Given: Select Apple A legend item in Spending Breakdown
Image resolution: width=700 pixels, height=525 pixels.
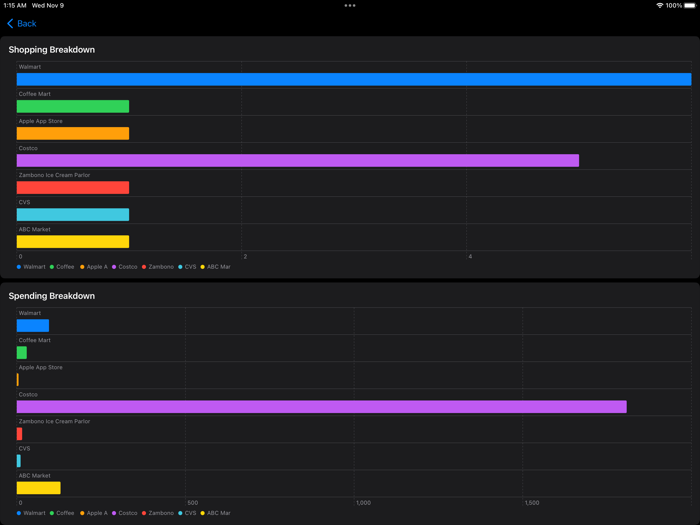Looking at the screenshot, I should (x=94, y=513).
